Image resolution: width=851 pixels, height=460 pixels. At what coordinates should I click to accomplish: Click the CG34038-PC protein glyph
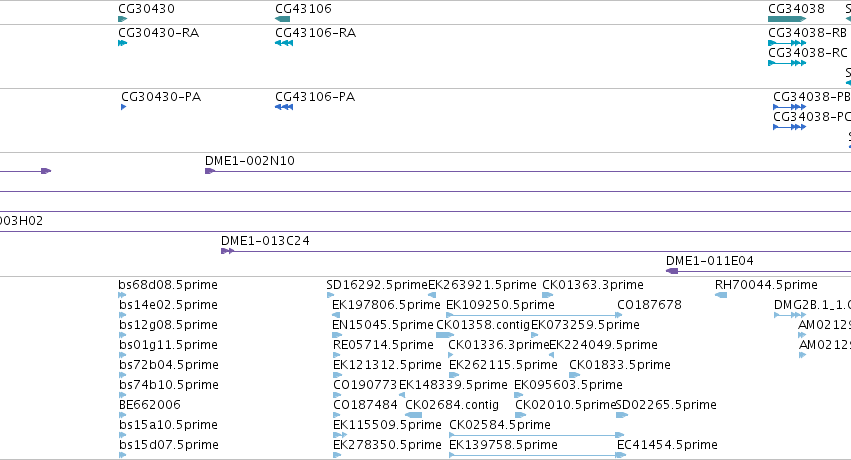click(790, 127)
